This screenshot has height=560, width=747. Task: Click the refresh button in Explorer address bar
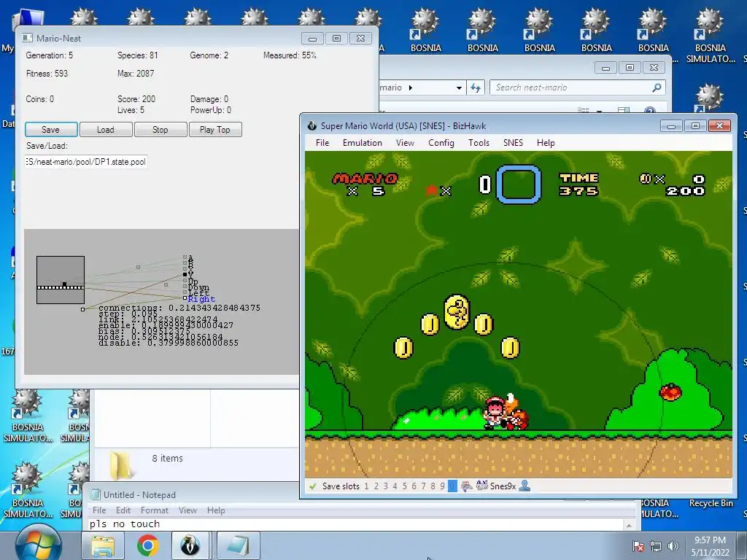point(476,87)
